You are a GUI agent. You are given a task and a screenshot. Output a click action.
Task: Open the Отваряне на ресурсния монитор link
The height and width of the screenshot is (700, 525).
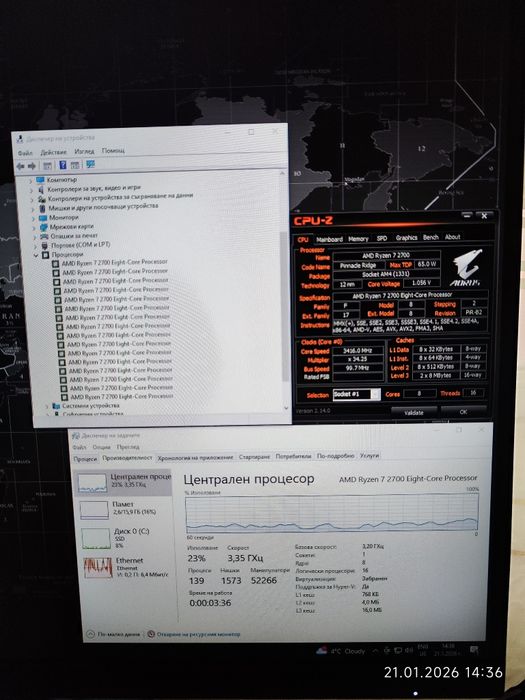(198, 634)
